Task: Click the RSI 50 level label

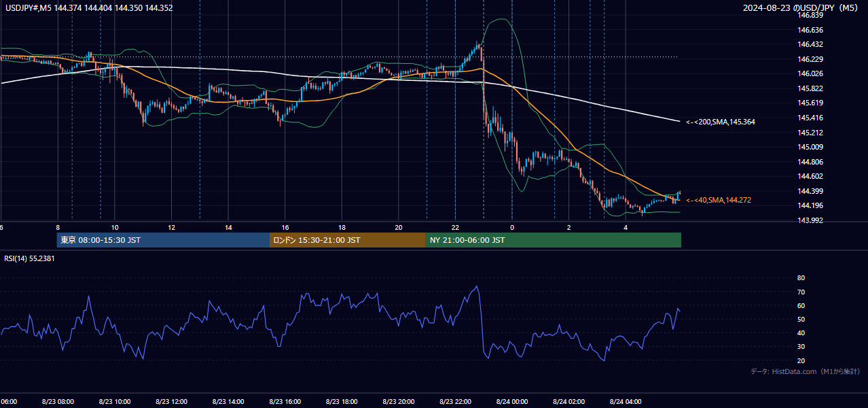Action: [801, 320]
